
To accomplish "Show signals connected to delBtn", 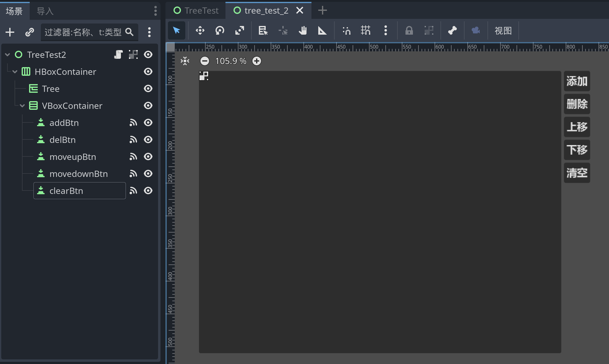I will pyautogui.click(x=133, y=140).
